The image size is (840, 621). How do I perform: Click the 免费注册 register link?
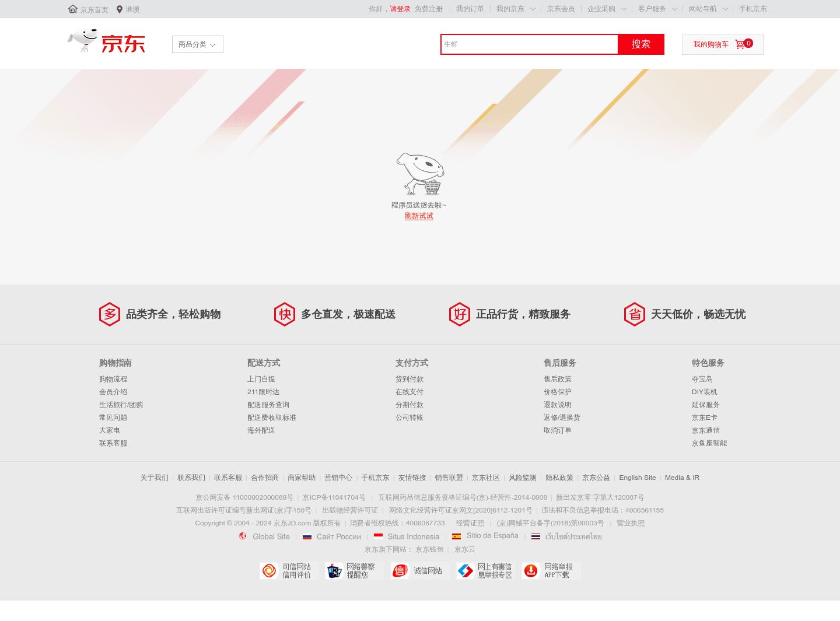[x=429, y=9]
